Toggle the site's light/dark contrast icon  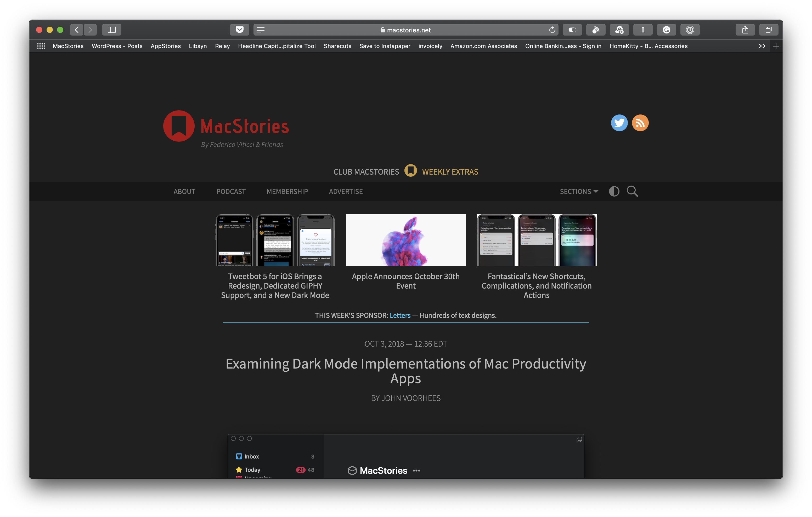(x=614, y=191)
